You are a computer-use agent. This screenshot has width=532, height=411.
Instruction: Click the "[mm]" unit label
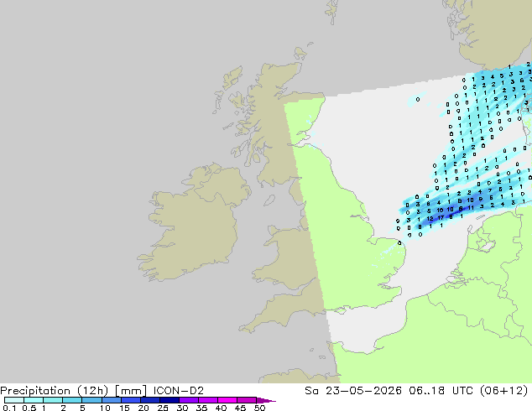click(131, 391)
